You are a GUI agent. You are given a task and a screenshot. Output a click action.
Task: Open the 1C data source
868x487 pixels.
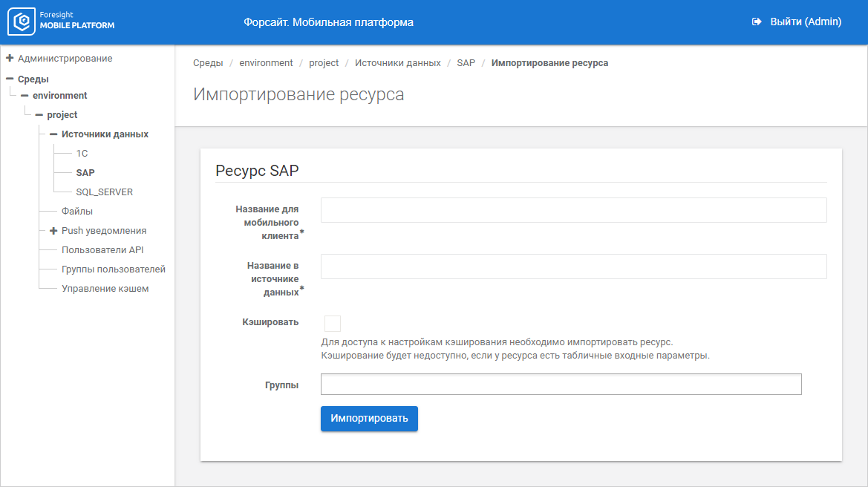pyautogui.click(x=82, y=153)
